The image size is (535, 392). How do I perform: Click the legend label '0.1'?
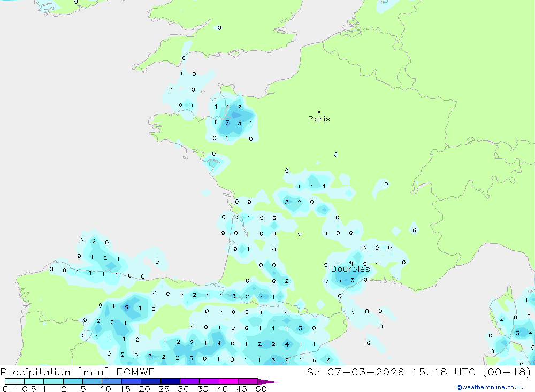(9, 389)
